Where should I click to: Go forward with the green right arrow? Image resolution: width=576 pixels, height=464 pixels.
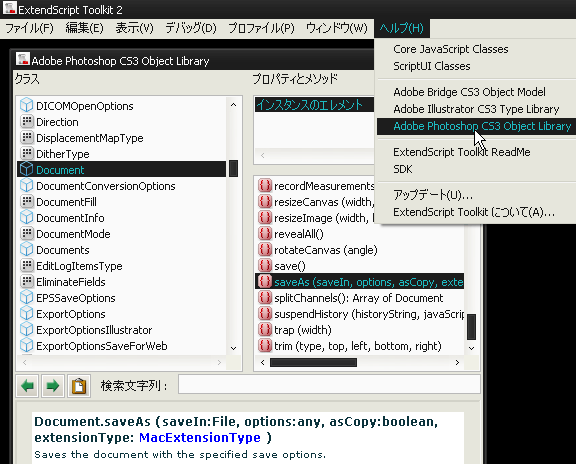53,386
